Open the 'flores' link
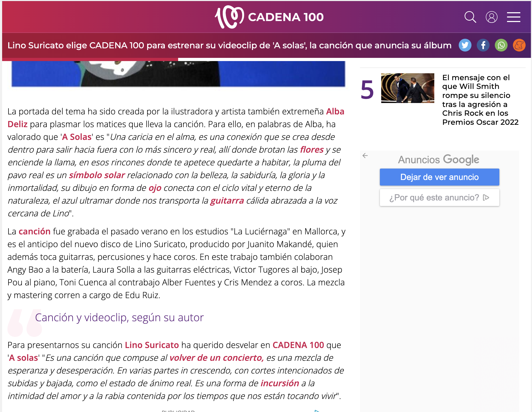The image size is (532, 412). point(312,150)
